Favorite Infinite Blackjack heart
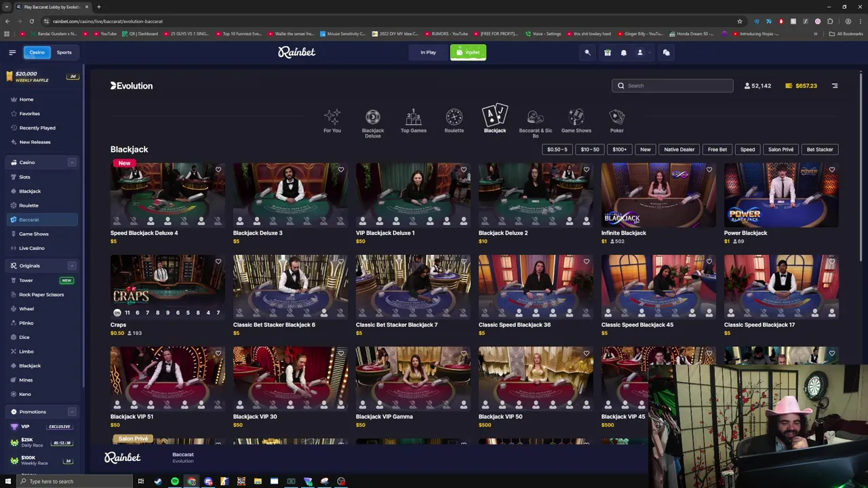Viewport: 868px width, 488px height. 709,169
